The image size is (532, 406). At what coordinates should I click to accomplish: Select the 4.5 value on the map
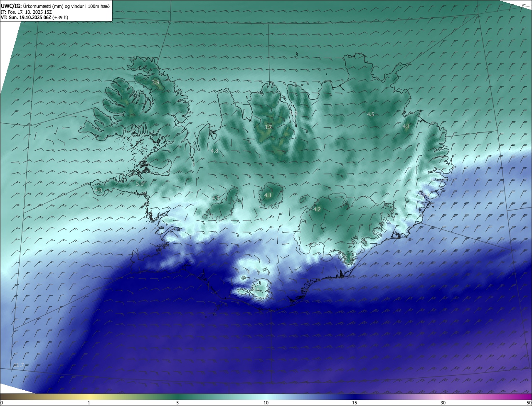click(371, 114)
